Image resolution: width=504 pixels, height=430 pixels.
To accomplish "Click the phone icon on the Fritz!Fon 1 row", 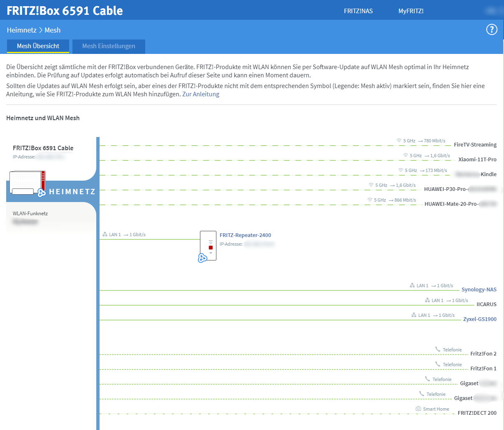I will pos(438,364).
